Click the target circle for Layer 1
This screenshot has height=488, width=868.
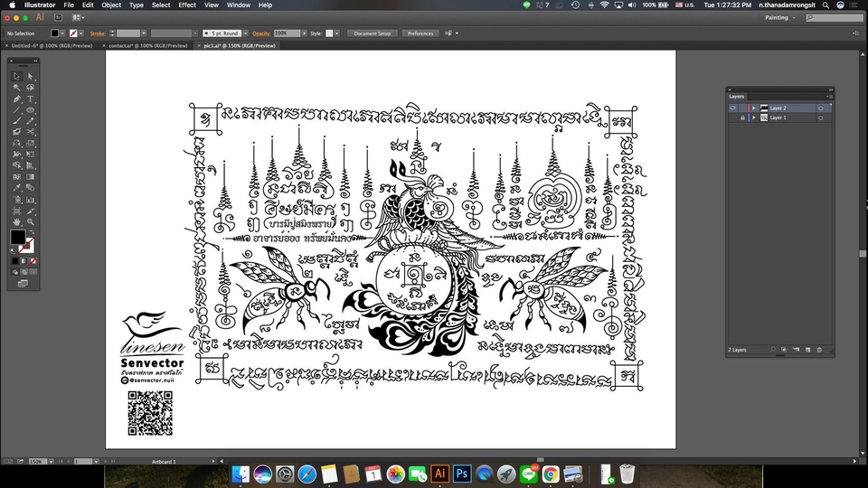(820, 117)
